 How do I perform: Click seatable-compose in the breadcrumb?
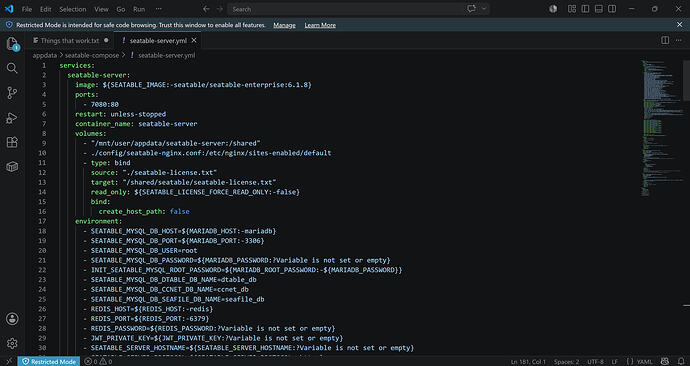pos(92,55)
